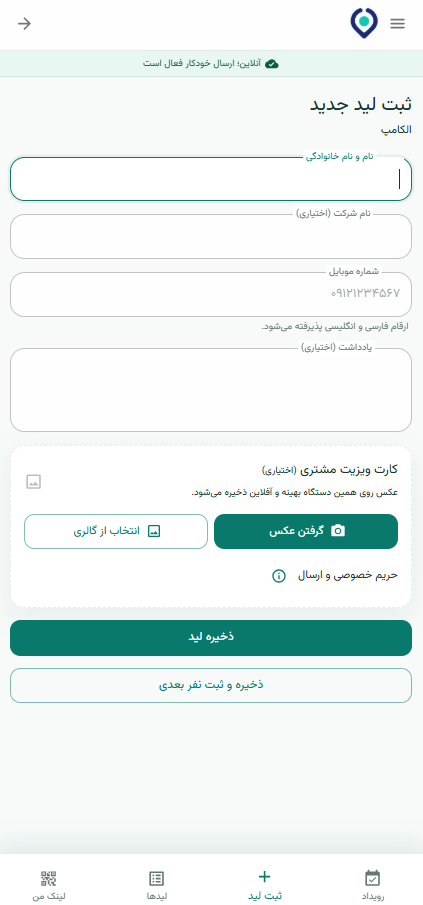Click the image placeholder icon in business card section
Viewport: 423px width, 905px height.
pyautogui.click(x=33, y=482)
